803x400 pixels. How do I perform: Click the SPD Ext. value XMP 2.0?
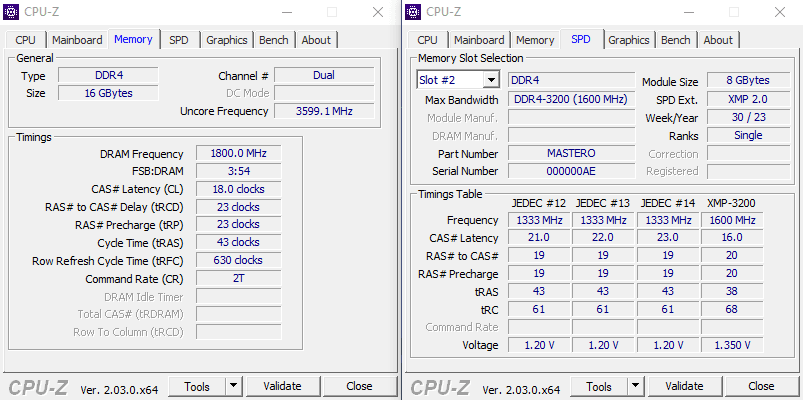point(748,99)
